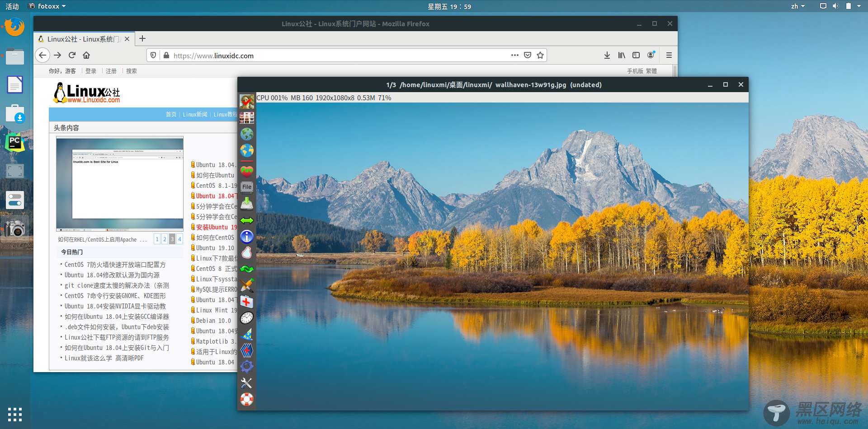This screenshot has height=429, width=868.
Task: Click 活动 activities overview
Action: 12,6
